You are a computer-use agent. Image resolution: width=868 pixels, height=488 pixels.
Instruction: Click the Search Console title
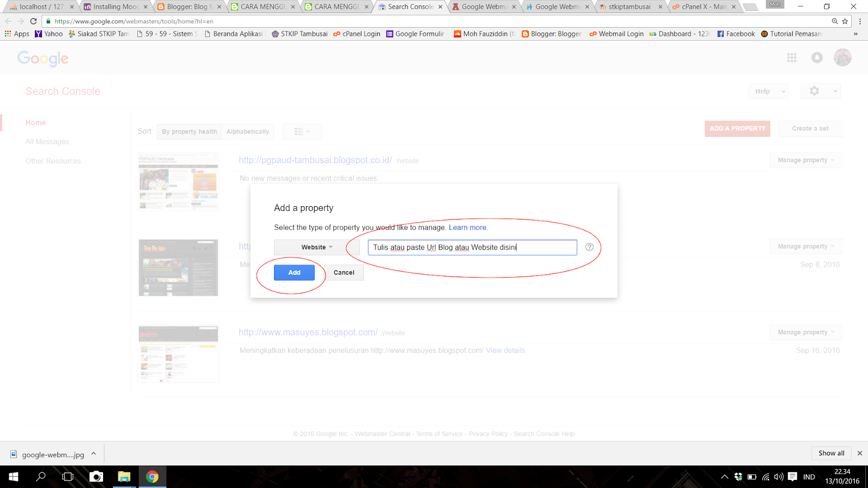coord(63,91)
